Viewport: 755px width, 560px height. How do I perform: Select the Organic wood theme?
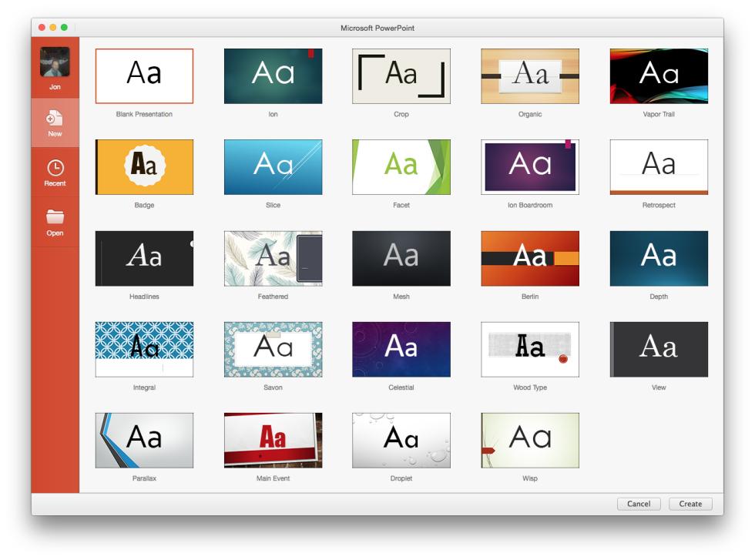tap(530, 75)
